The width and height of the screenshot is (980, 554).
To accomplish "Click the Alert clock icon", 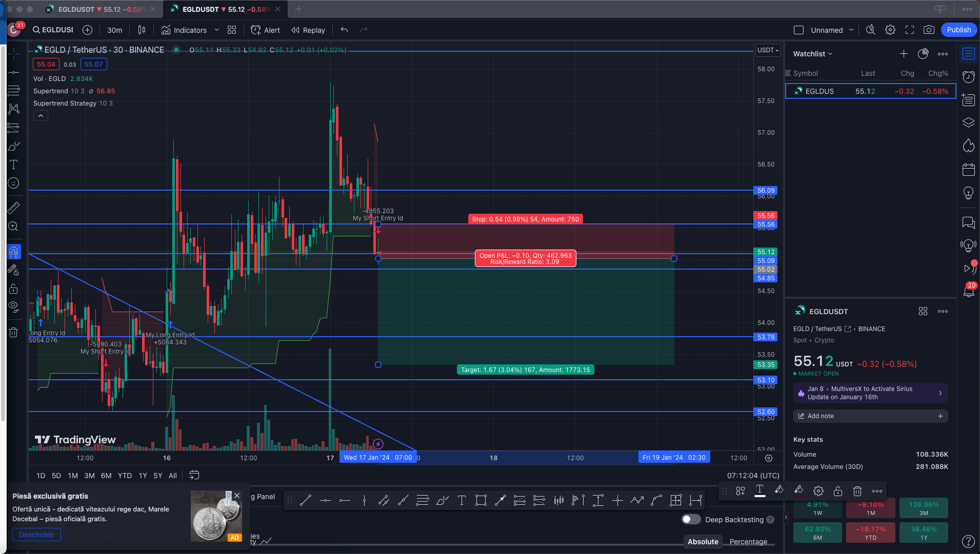I will tap(265, 30).
